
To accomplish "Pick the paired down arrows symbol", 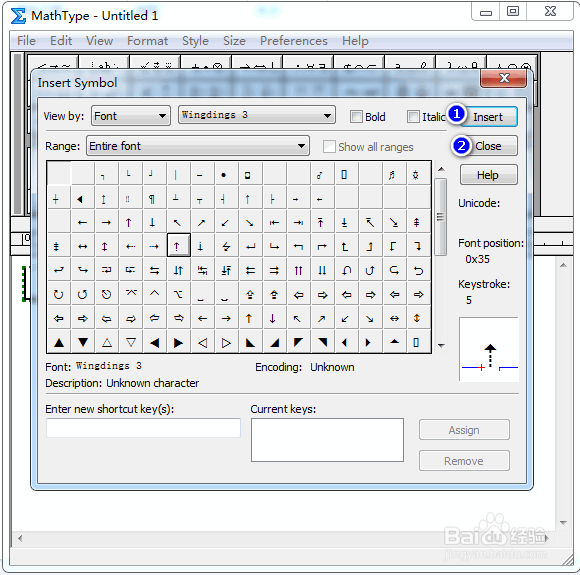I will (322, 270).
